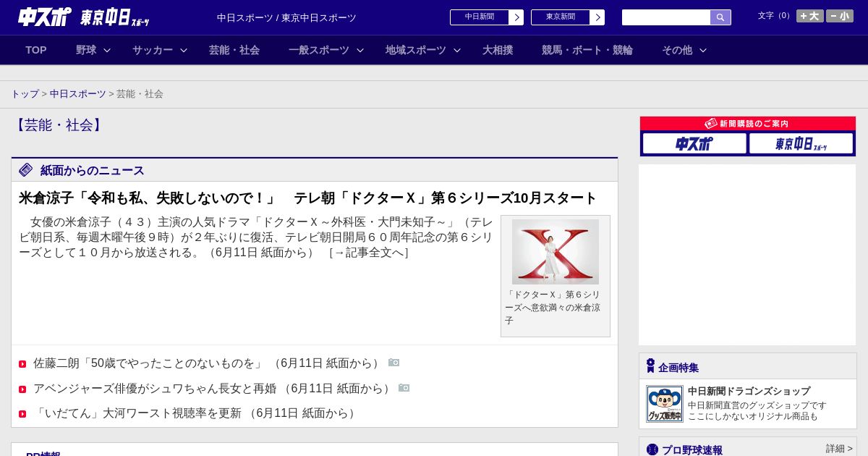This screenshot has width=868, height=456.
Task: Focus the header search input field
Action: (666, 17)
